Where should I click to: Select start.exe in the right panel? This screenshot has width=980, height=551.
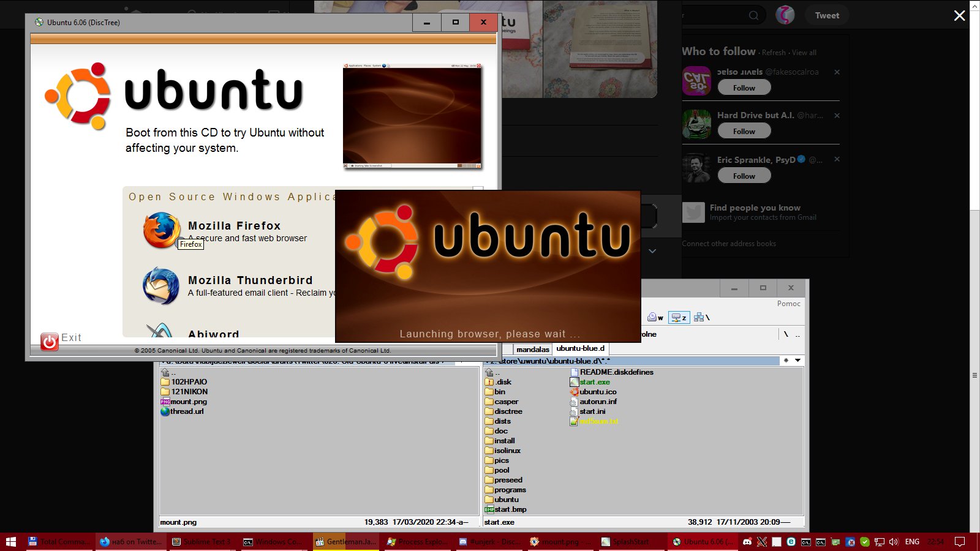point(594,382)
